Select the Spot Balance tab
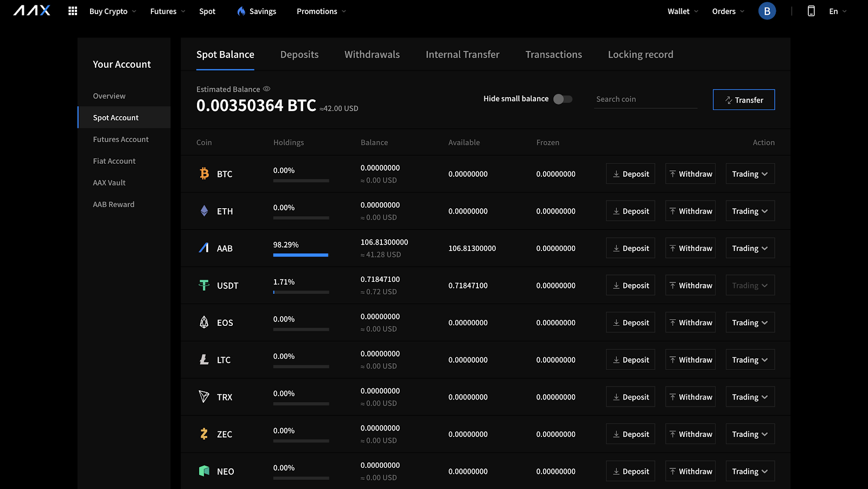The image size is (868, 489). pos(225,54)
